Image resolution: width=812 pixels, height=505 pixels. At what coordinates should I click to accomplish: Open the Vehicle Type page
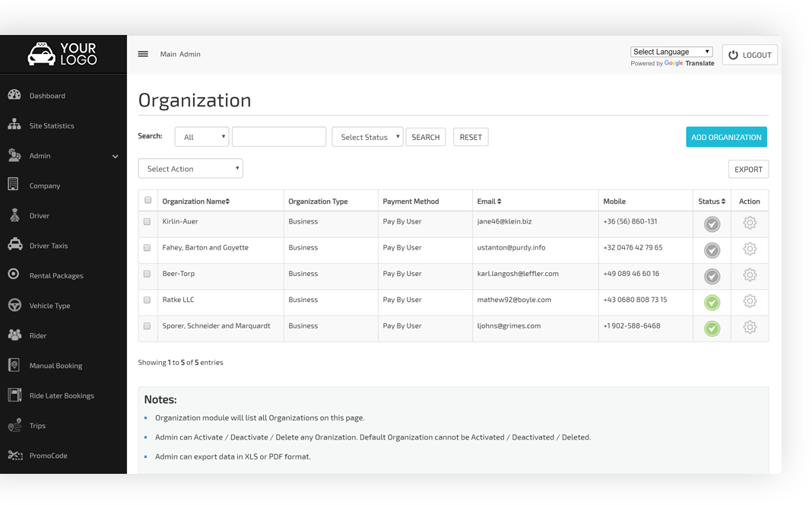point(49,305)
